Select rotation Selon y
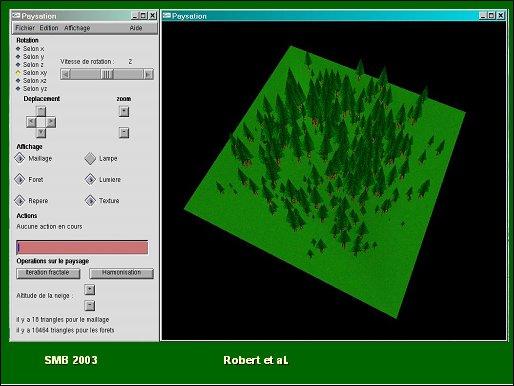 pyautogui.click(x=30, y=57)
